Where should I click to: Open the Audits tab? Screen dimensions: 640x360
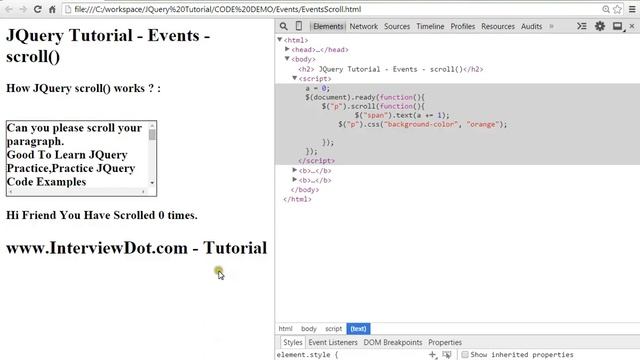pyautogui.click(x=531, y=26)
